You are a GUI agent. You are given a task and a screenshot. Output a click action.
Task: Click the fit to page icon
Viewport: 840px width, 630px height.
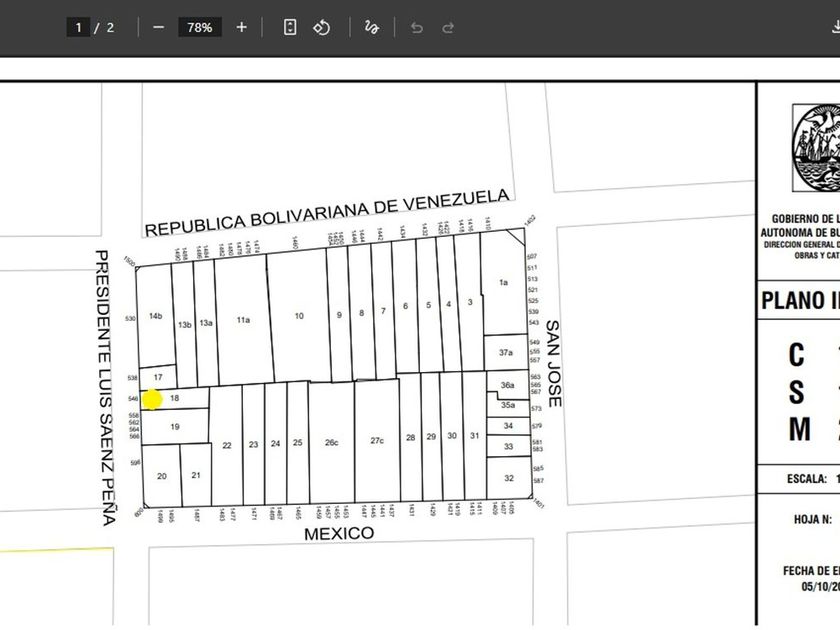(290, 27)
